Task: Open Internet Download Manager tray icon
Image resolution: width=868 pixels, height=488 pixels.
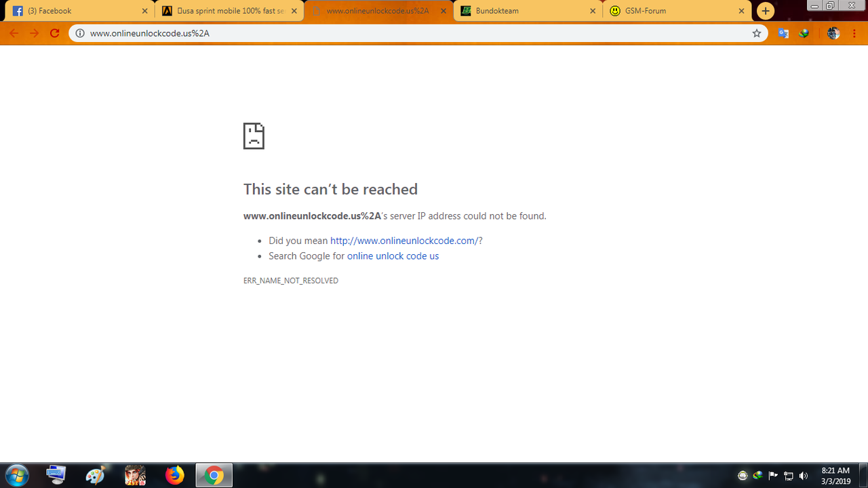Action: coord(757,476)
